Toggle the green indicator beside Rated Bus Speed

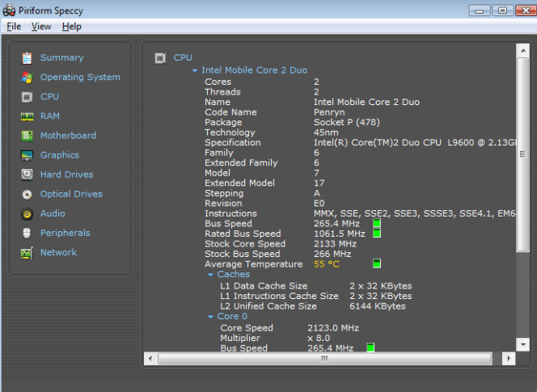[377, 234]
